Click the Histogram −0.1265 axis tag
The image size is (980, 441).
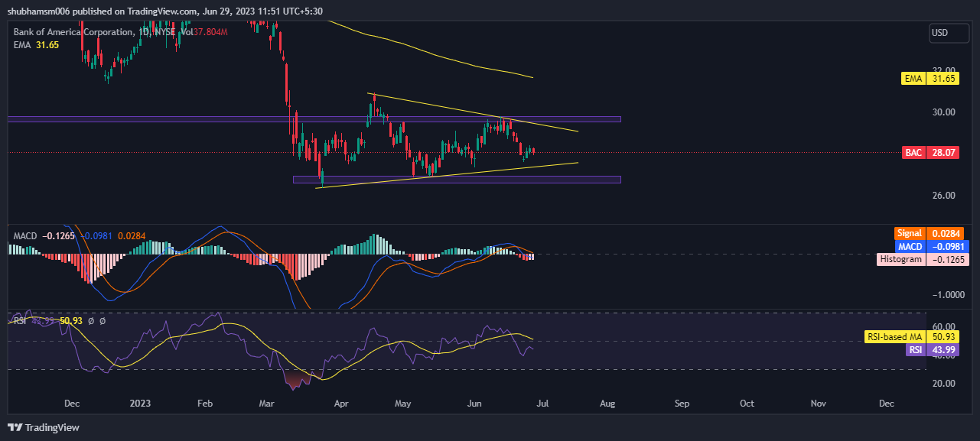point(923,259)
